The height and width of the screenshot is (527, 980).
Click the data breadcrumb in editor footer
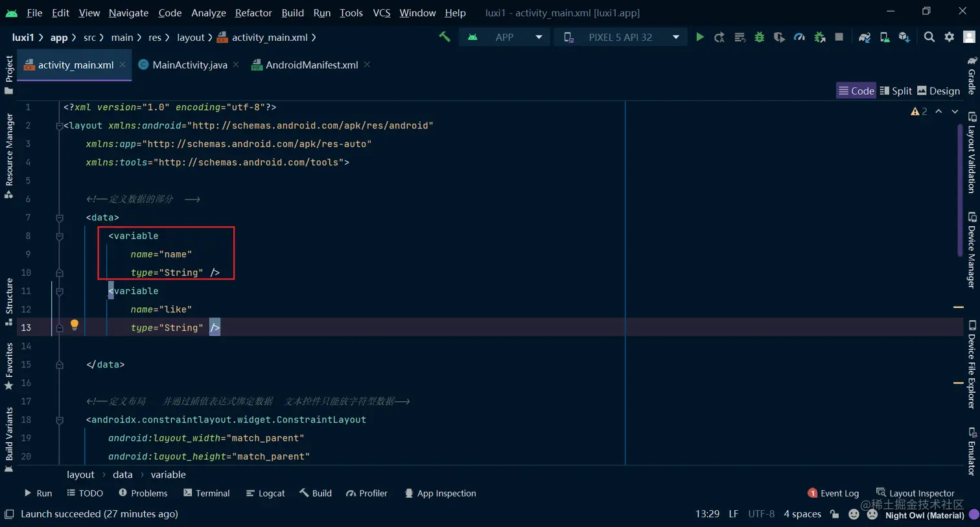(x=122, y=474)
